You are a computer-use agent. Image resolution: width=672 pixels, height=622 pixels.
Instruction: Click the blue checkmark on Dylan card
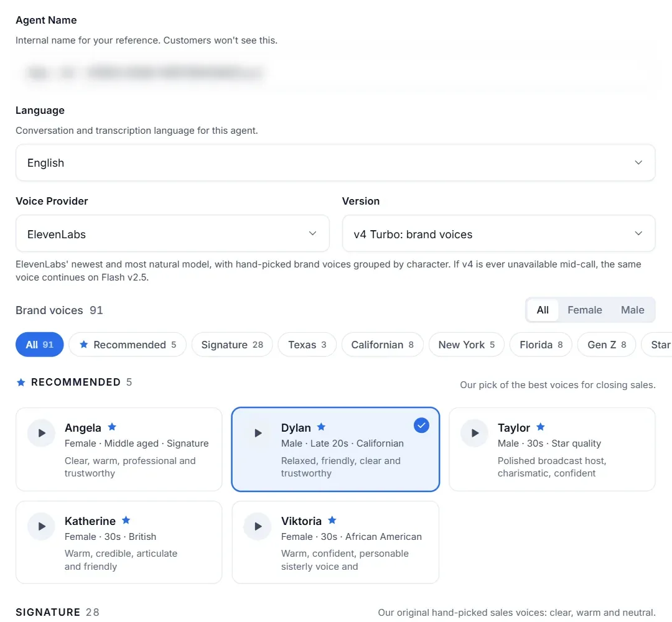click(421, 425)
